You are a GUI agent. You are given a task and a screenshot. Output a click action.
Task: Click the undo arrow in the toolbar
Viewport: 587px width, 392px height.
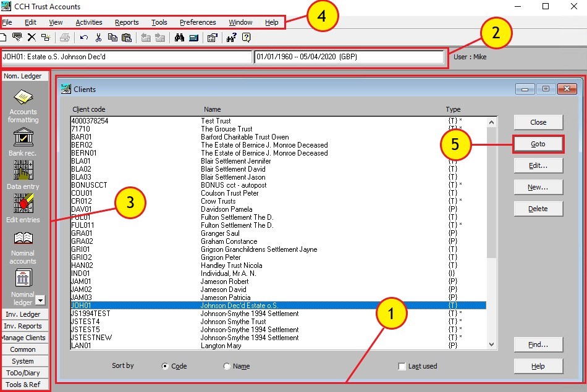coord(84,38)
